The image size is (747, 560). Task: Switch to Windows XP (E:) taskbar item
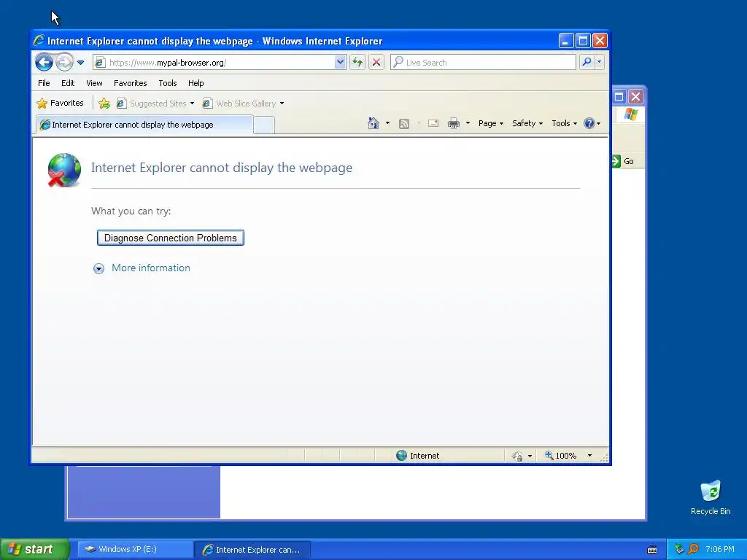(135, 550)
